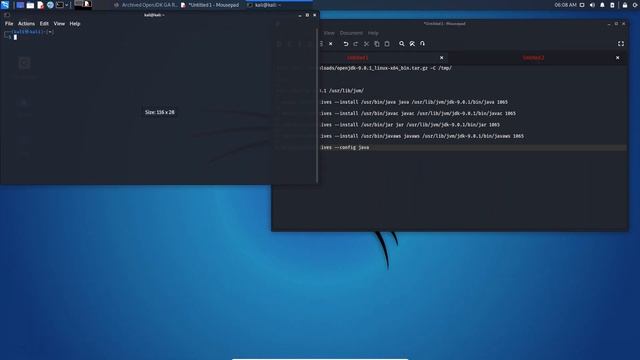This screenshot has width=640, height=360.
Task: Open the Kali applications menu icon
Action: tap(5, 5)
